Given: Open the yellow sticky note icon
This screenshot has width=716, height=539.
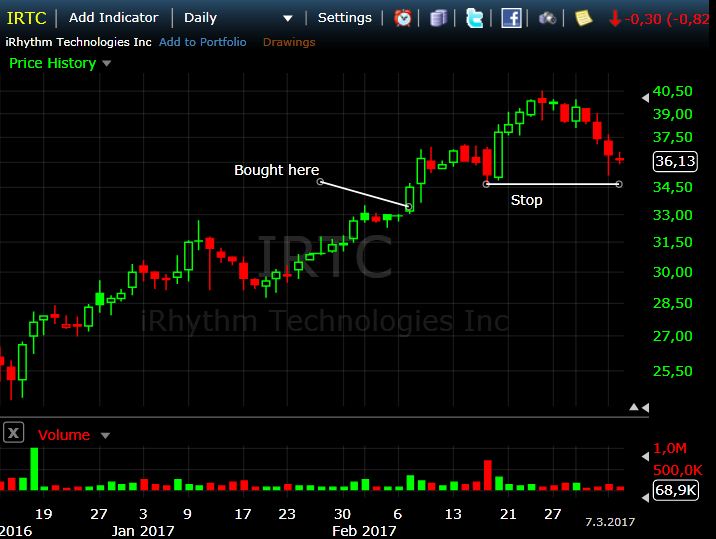Looking at the screenshot, I should click(x=583, y=18).
